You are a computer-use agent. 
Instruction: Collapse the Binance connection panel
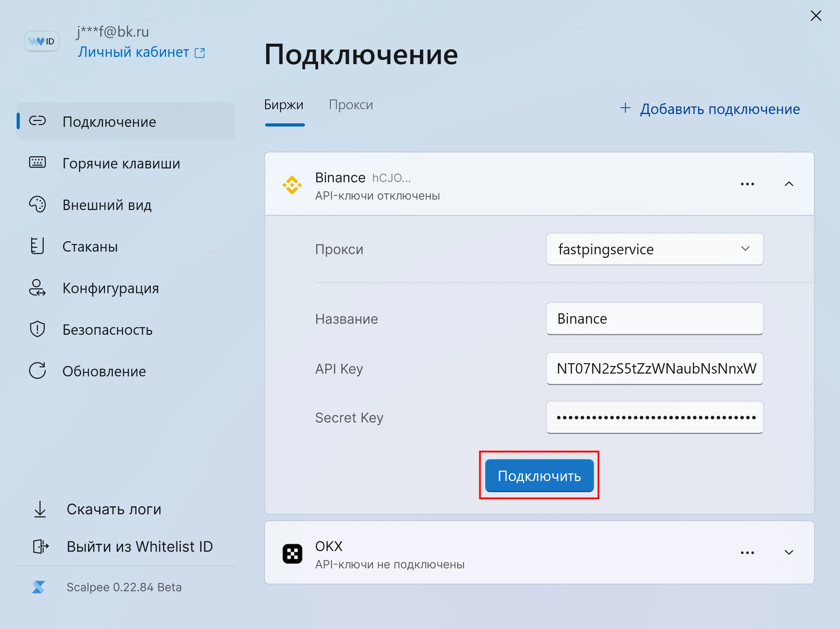pos(789,184)
